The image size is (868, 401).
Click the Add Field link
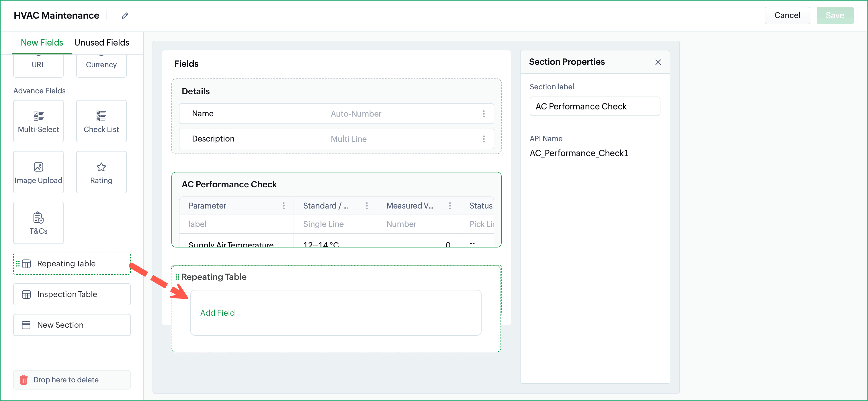217,313
